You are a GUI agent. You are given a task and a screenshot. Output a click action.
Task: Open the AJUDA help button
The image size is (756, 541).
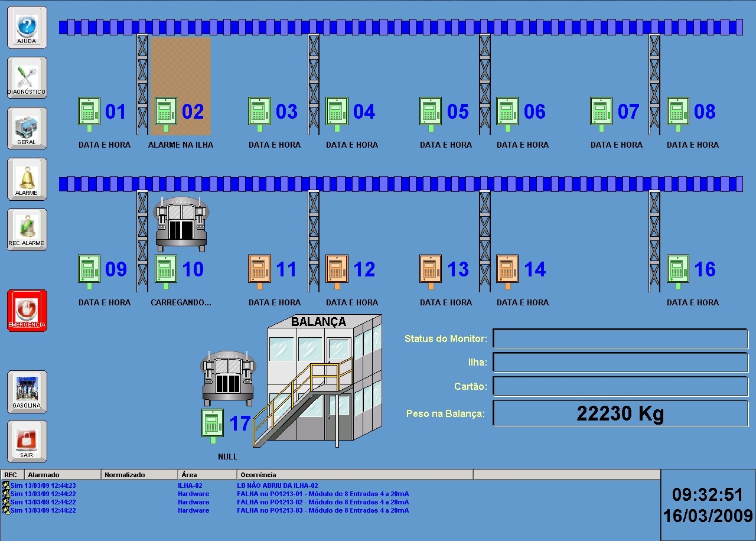[27, 27]
